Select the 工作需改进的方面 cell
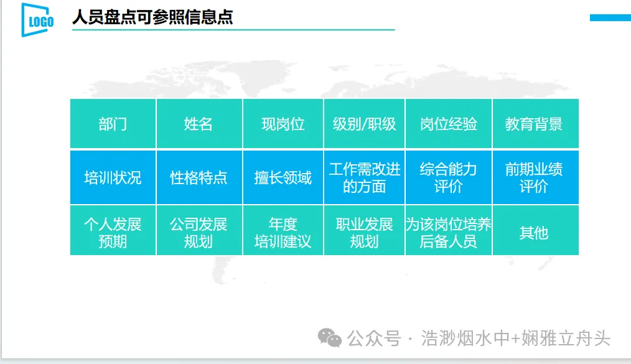Screen dimensions: 631x364 pyautogui.click(x=364, y=177)
